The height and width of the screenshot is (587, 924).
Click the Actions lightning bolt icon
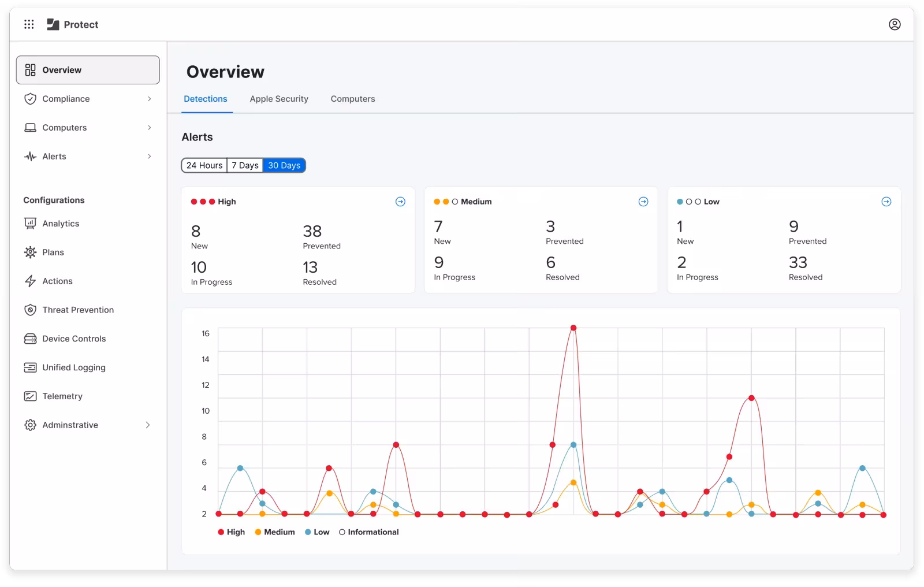[x=31, y=281]
